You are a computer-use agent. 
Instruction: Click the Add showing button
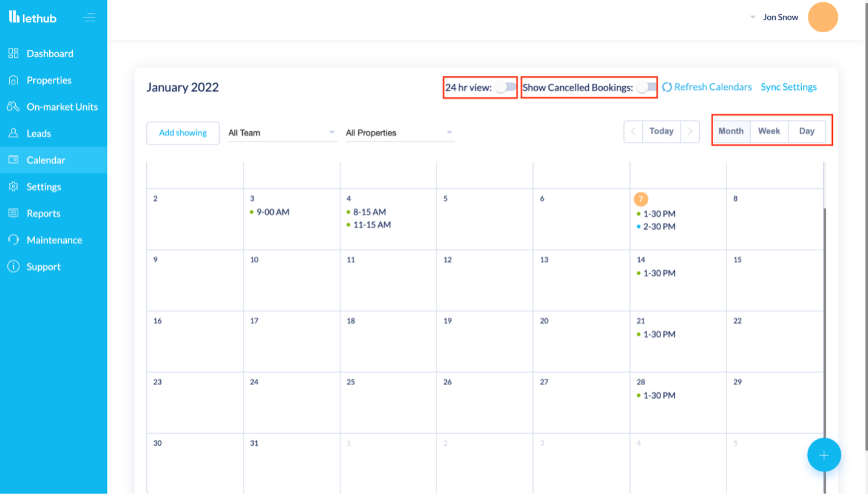coord(183,132)
